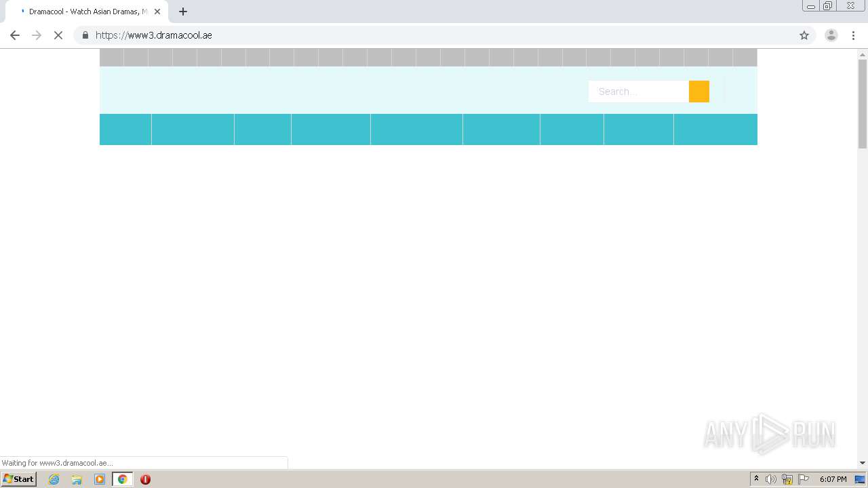The width and height of the screenshot is (868, 488).
Task: Click the show desktop button
Action: click(861, 479)
